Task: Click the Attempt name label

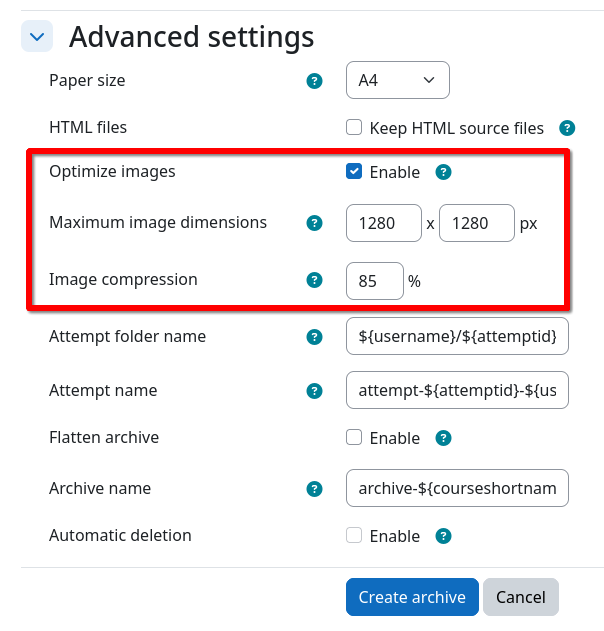Action: click(103, 390)
